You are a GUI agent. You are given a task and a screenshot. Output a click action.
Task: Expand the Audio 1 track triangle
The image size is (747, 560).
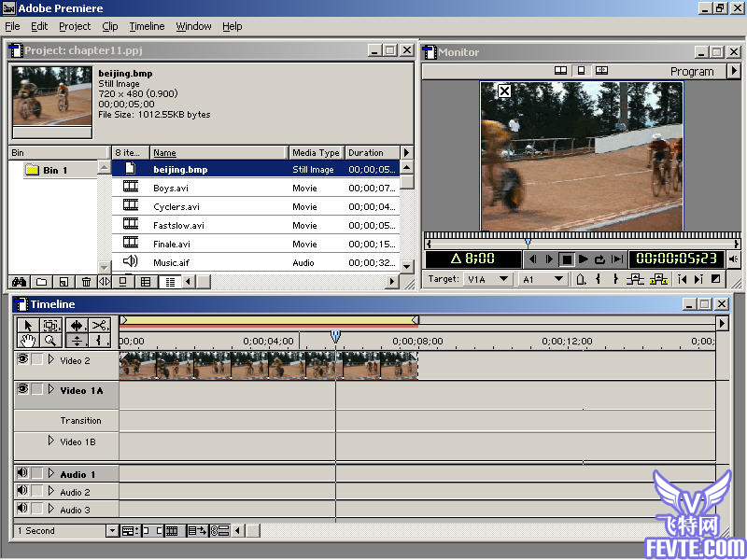pyautogui.click(x=51, y=473)
